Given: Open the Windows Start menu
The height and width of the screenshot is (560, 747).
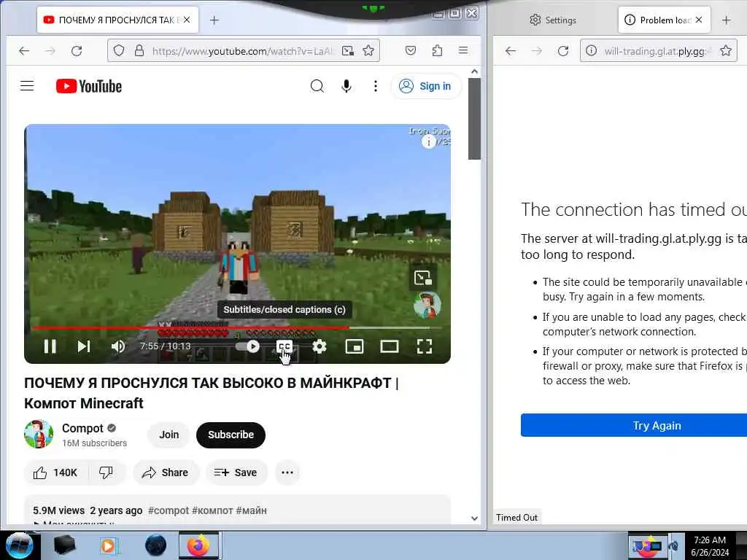Looking at the screenshot, I should click(x=20, y=545).
